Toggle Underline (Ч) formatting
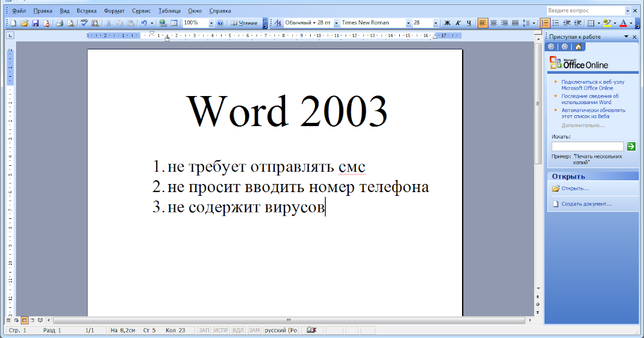The image size is (644, 338). (469, 23)
